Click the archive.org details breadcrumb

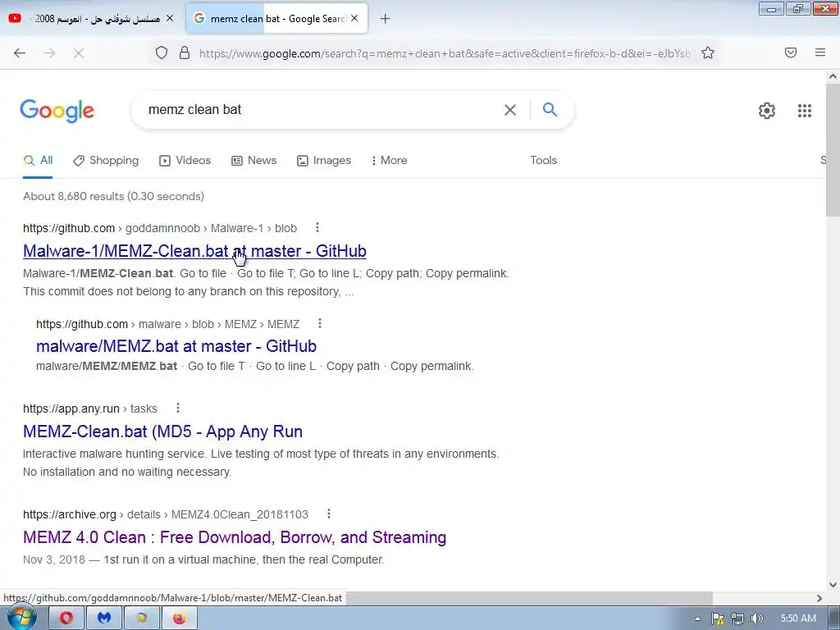pos(166,515)
